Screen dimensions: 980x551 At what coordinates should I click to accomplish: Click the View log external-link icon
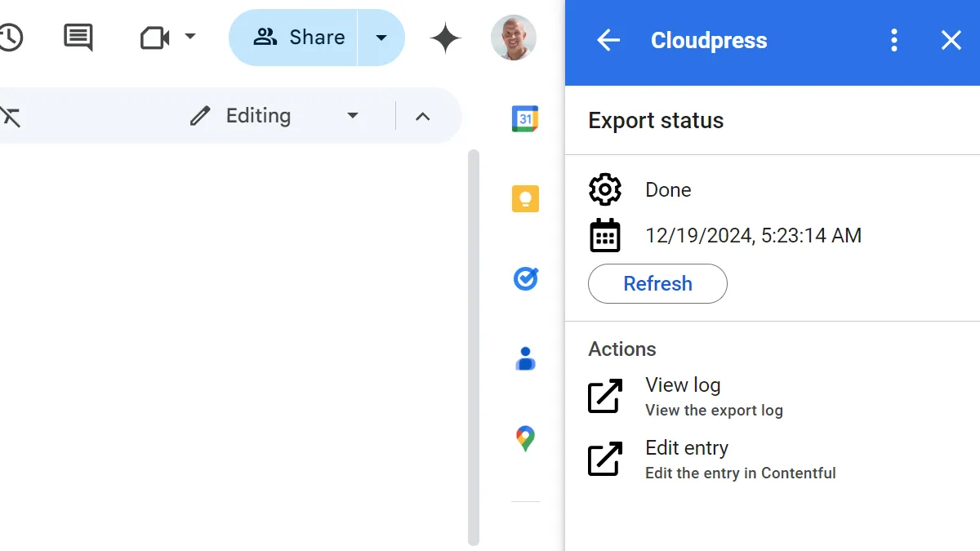(x=605, y=396)
